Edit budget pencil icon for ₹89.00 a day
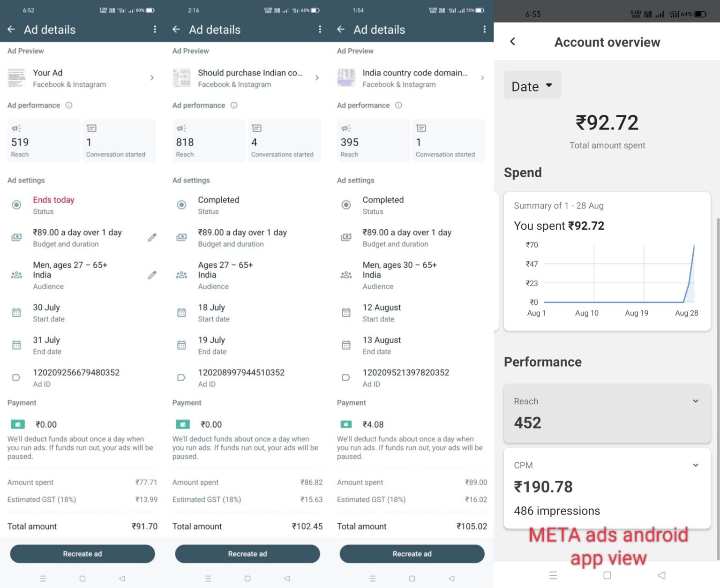Image resolution: width=720 pixels, height=588 pixels. [152, 238]
